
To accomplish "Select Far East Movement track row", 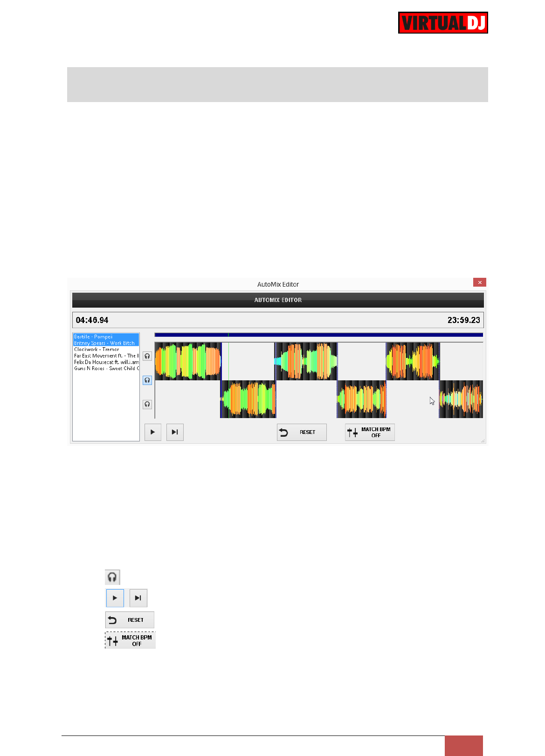I will [106, 356].
